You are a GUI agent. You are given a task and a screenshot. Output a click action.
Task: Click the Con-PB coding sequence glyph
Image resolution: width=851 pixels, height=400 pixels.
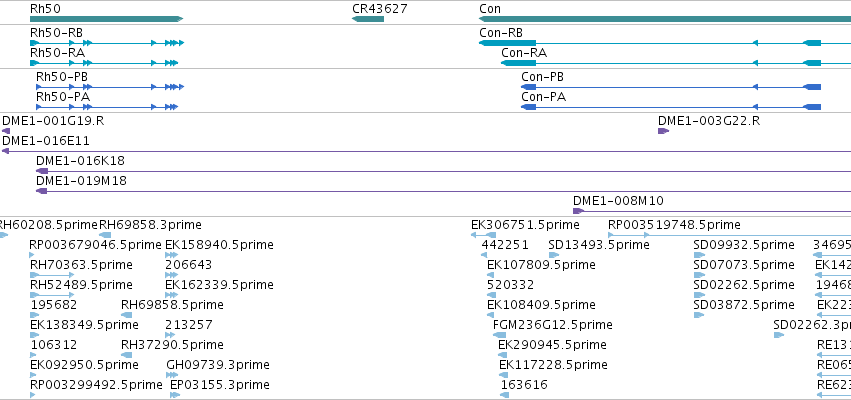[x=671, y=87]
